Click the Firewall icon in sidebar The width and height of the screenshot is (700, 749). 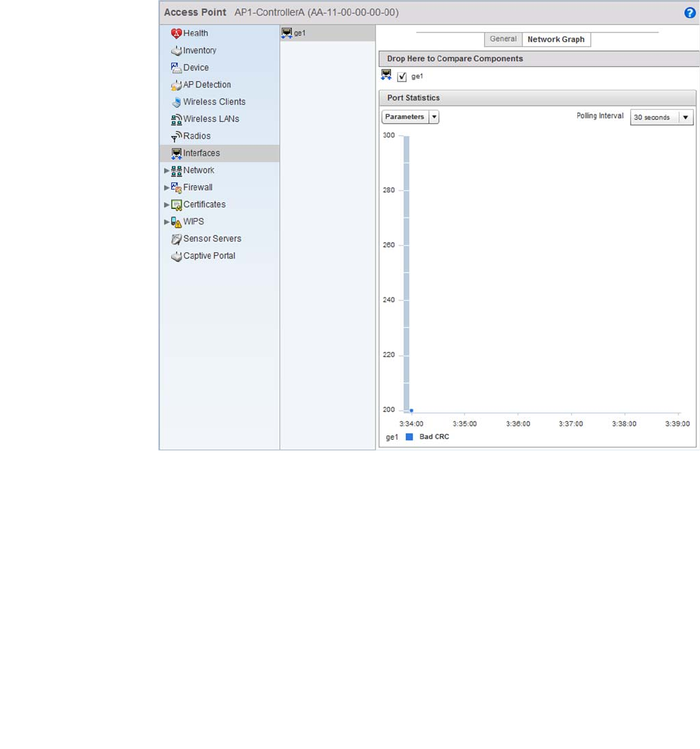click(176, 187)
